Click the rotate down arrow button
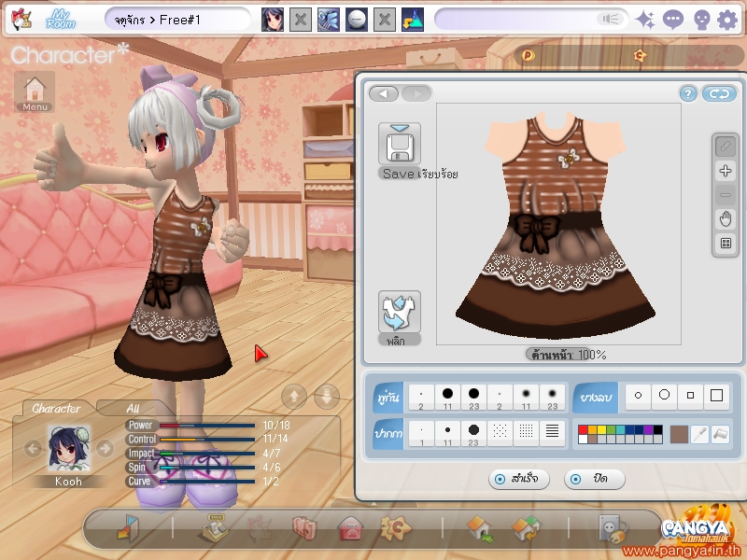Viewport: 747px width, 560px height. [327, 396]
